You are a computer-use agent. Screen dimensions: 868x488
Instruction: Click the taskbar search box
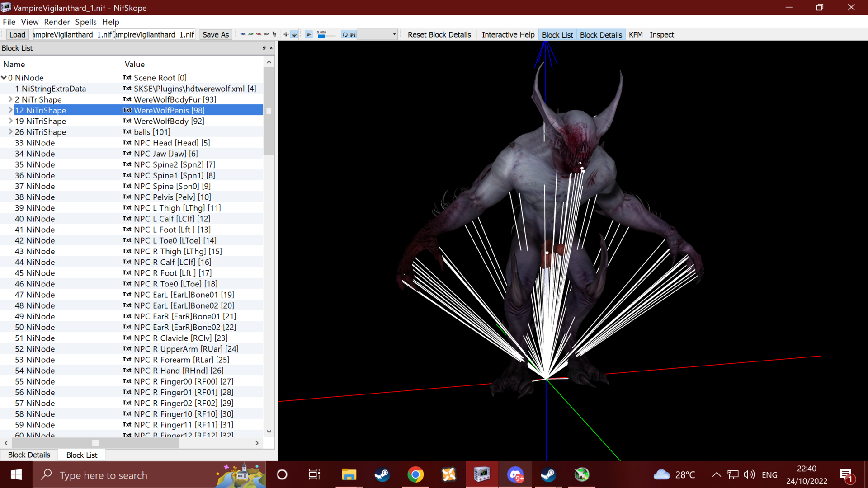click(149, 474)
